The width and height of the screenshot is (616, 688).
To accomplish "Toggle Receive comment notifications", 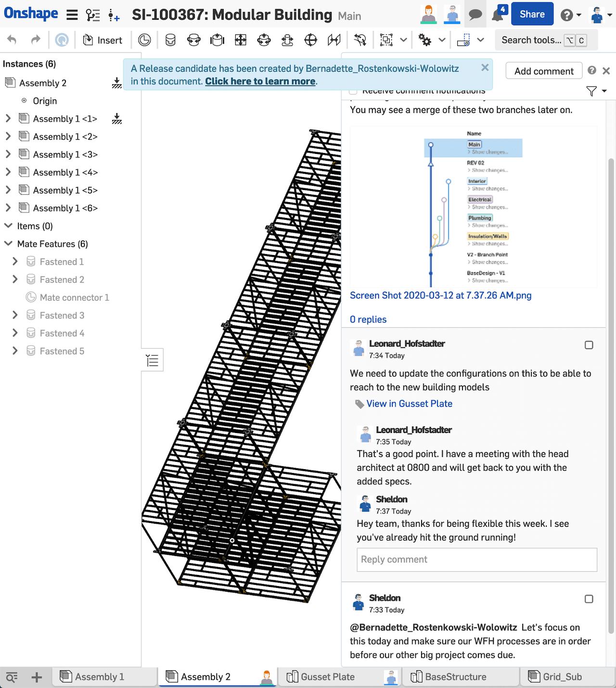I will [353, 90].
